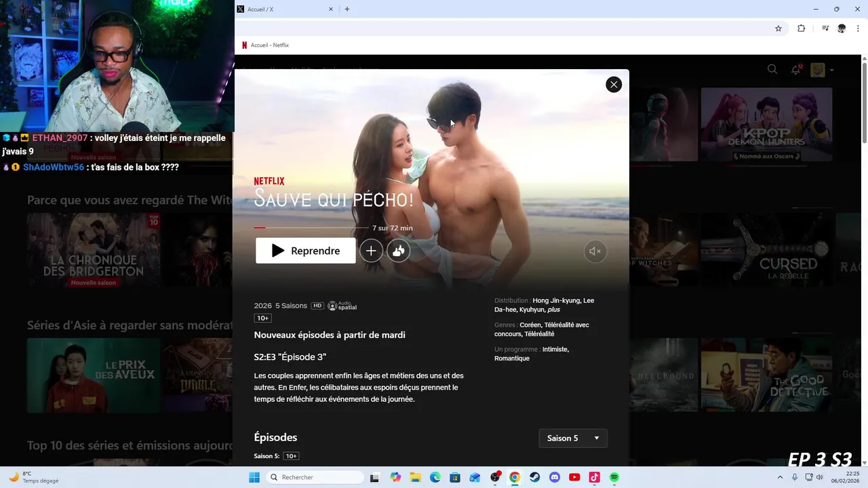Open OBS Studio from taskbar
Image resolution: width=868 pixels, height=488 pixels.
pos(495,477)
